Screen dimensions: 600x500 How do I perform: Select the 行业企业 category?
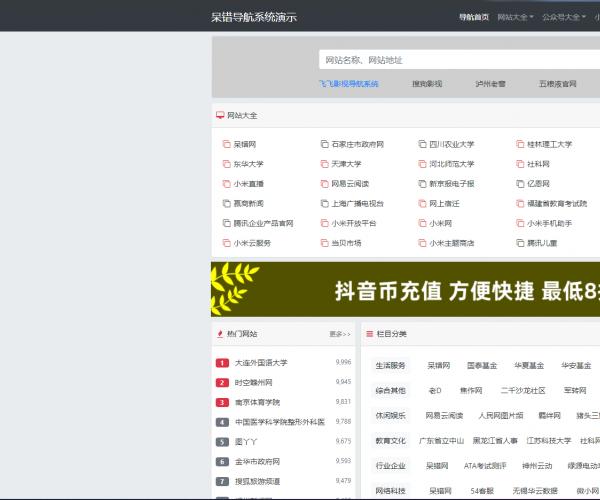390,466
